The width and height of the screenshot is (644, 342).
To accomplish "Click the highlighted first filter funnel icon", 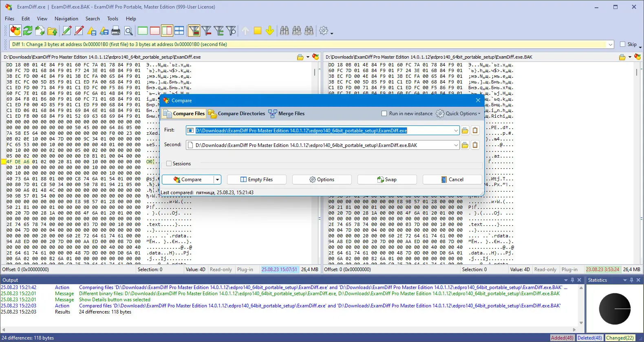I will pyautogui.click(x=194, y=31).
